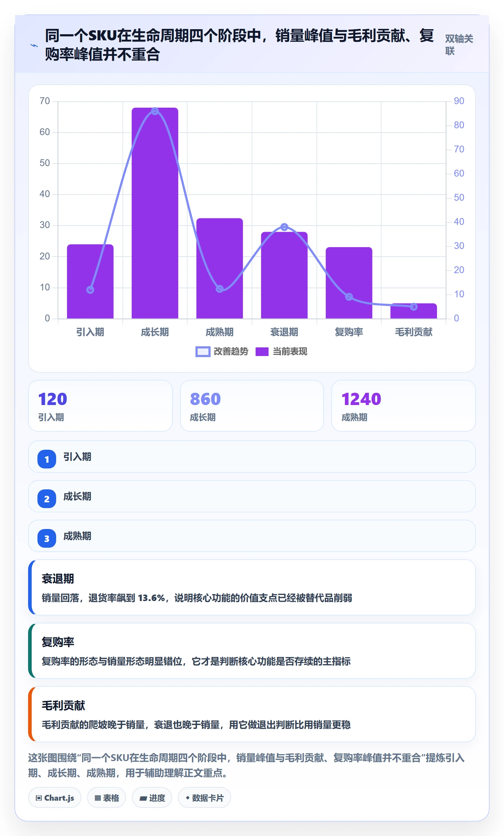Click the number 1 badge beside 引入期
This screenshot has height=836, width=504.
tap(47, 459)
